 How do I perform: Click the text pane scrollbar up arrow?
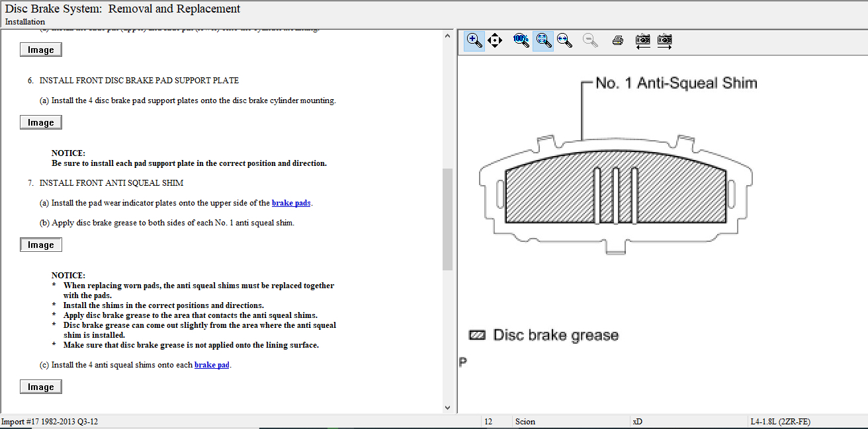click(x=447, y=36)
